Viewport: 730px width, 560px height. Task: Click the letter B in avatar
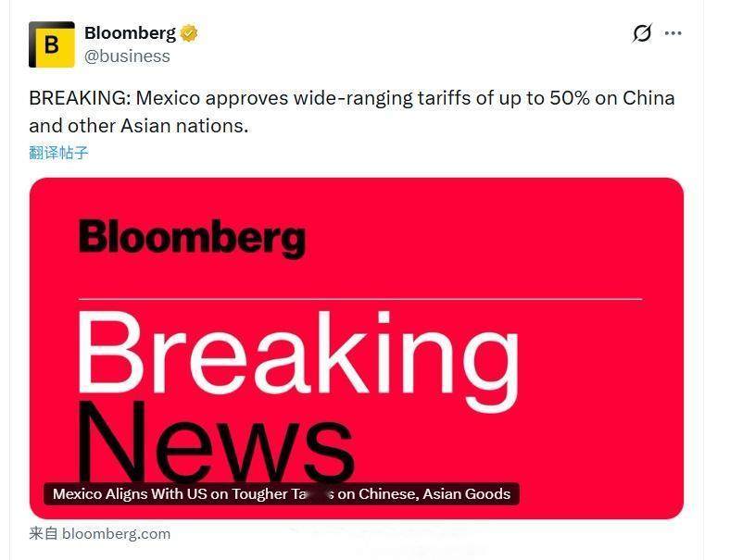pos(52,44)
